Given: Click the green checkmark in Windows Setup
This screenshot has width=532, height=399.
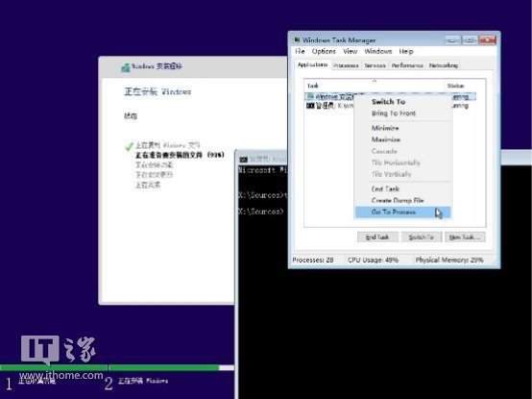Looking at the screenshot, I should click(x=129, y=146).
